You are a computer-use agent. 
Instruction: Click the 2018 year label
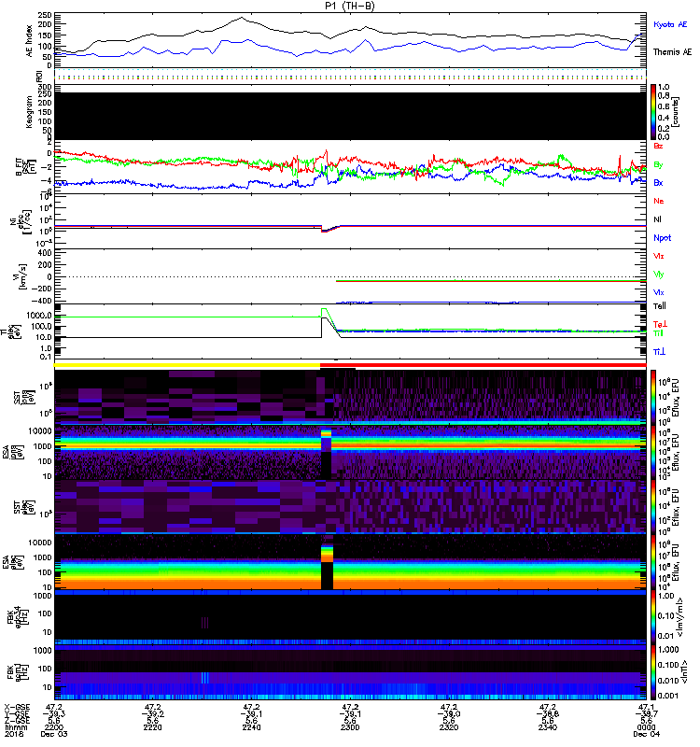pyautogui.click(x=12, y=734)
